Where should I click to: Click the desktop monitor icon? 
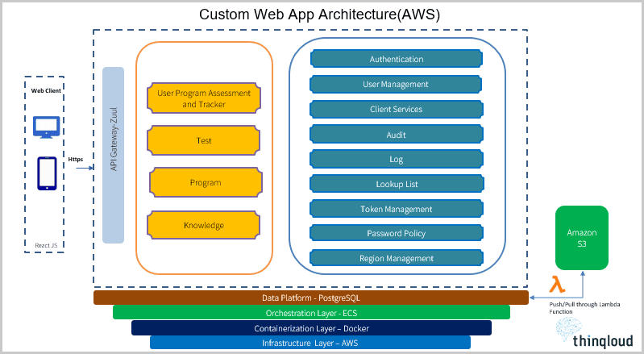click(x=47, y=127)
